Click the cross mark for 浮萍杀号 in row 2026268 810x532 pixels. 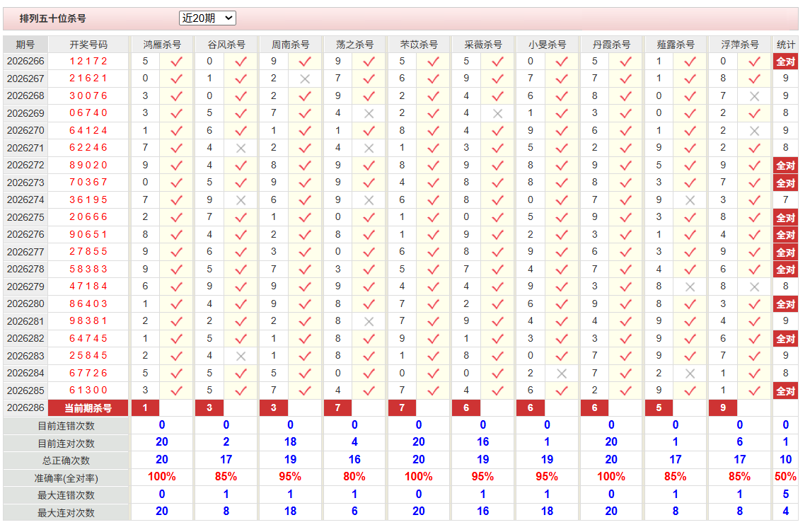754,97
